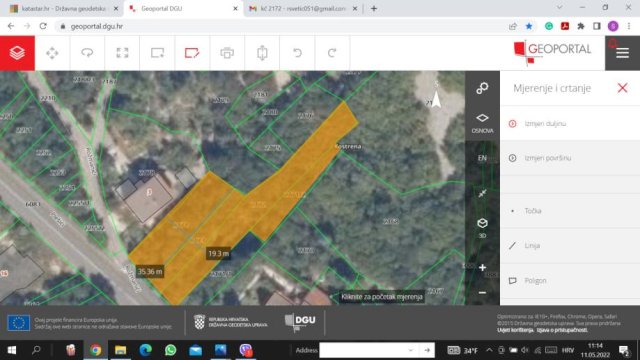Choose the Poligon drawing tool
The image size is (640, 360).
coord(570,280)
